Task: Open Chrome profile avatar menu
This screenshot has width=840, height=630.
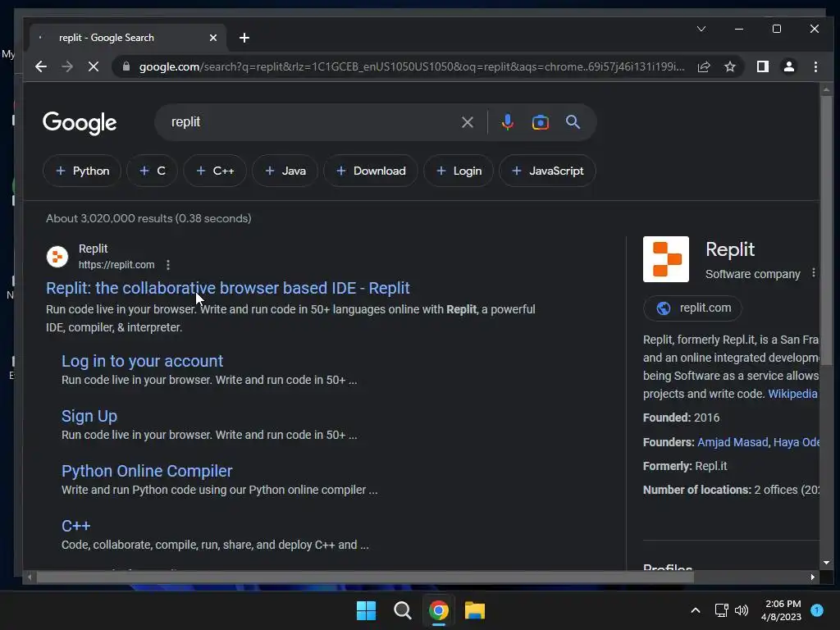Action: click(789, 66)
